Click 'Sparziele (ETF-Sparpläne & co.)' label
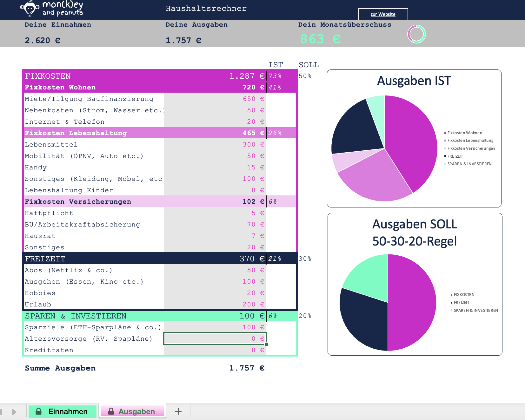The height and width of the screenshot is (420, 525). [93, 327]
